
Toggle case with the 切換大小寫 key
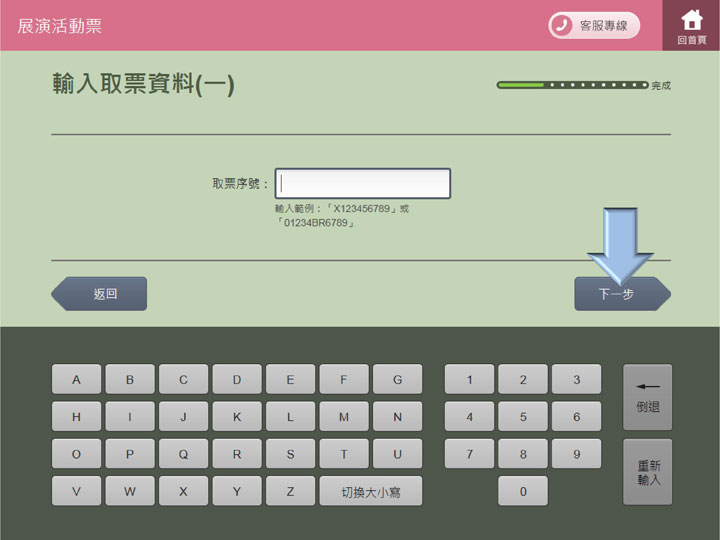[371, 491]
